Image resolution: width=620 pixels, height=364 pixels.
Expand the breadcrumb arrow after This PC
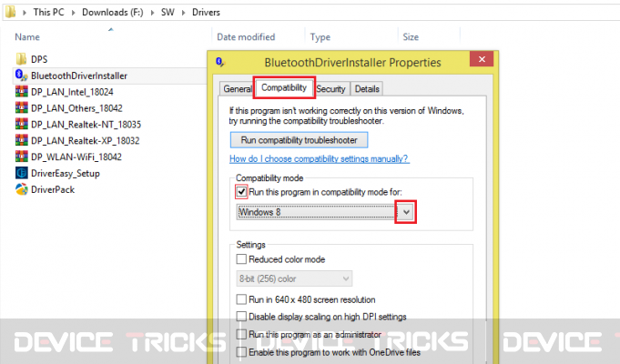pyautogui.click(x=73, y=12)
